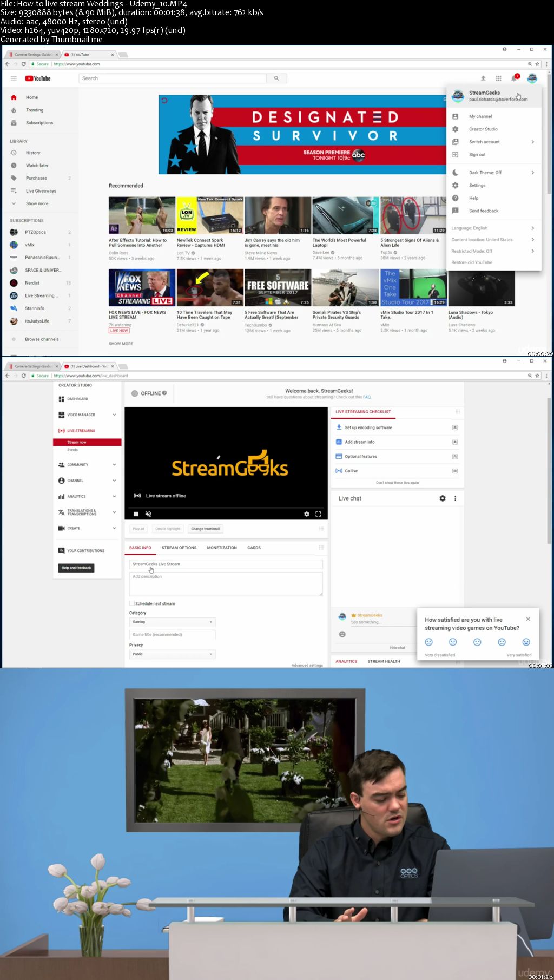Select the second face in satisfaction survey
The image size is (554, 980).
pos(453,642)
